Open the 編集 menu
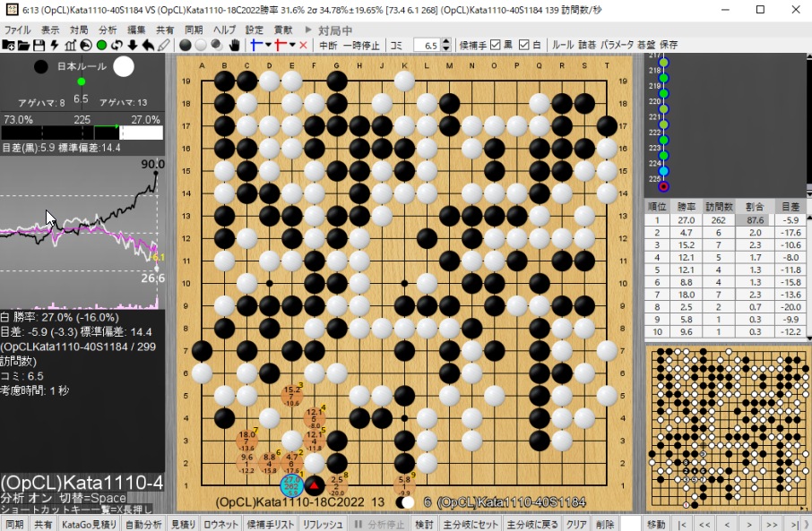 137,30
